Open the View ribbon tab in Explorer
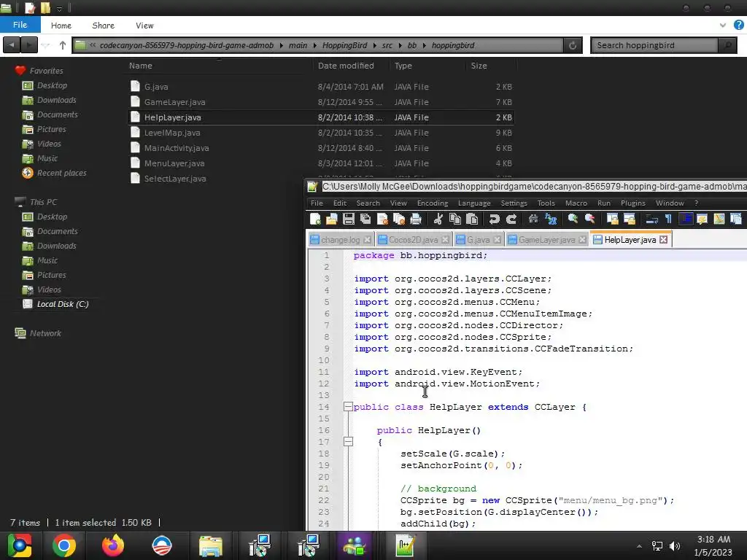This screenshot has width=747, height=560. click(144, 26)
